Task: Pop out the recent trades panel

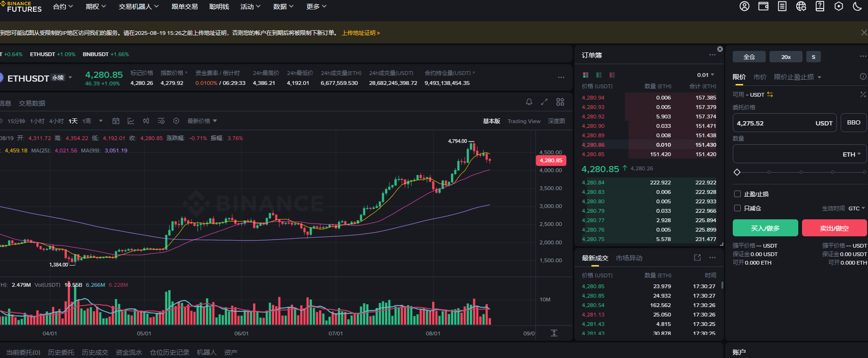Action: [697, 258]
